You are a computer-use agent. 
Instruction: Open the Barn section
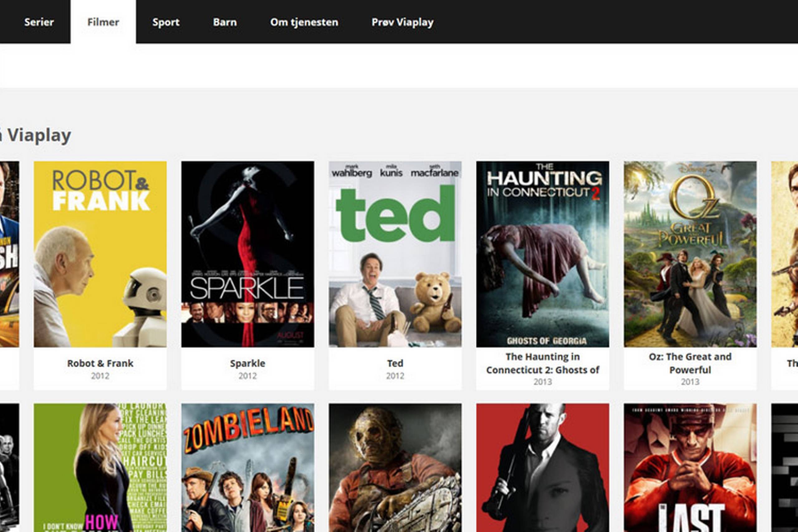pos(225,22)
